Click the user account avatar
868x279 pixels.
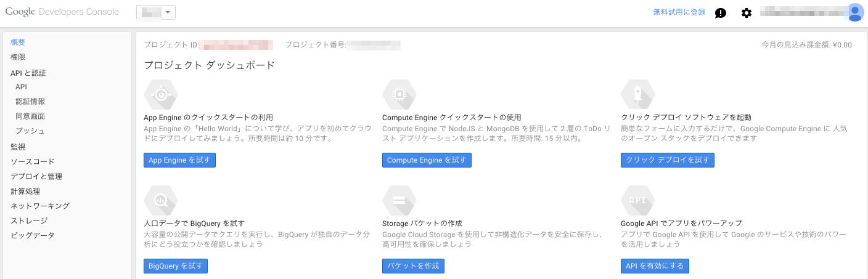tap(856, 12)
